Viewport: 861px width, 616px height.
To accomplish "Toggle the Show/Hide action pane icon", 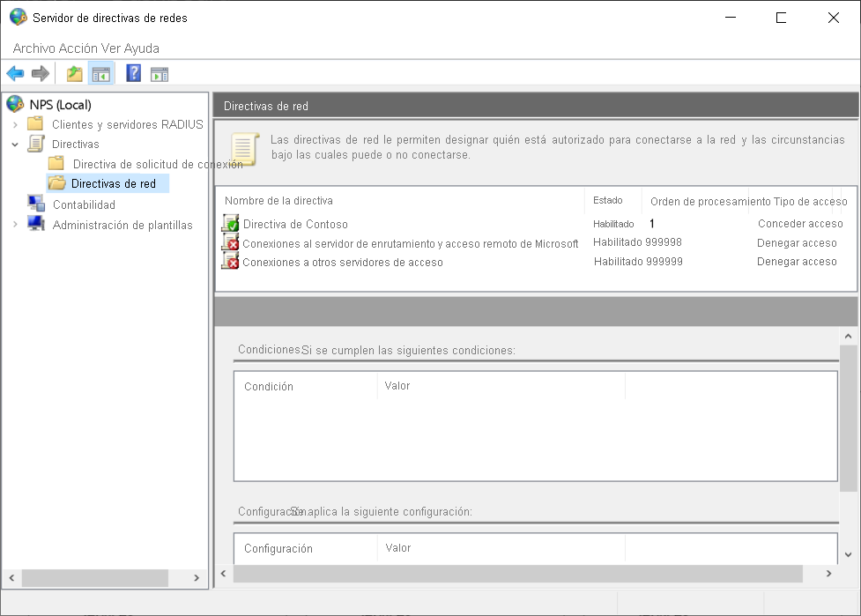I will [x=160, y=73].
